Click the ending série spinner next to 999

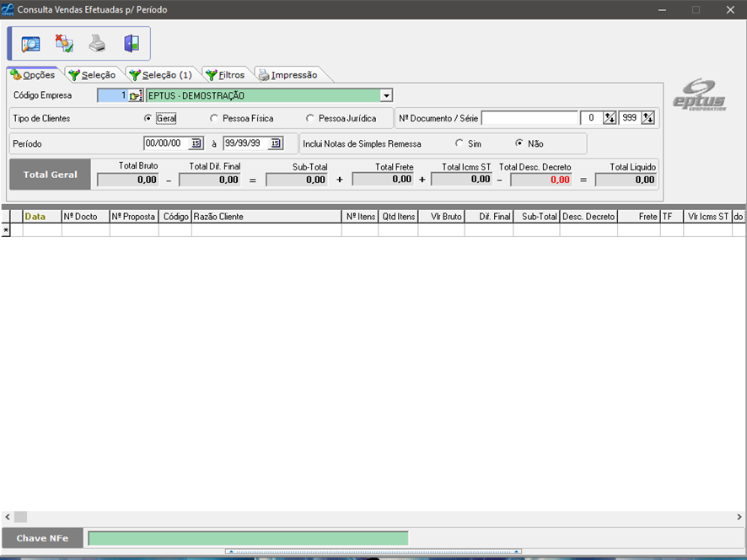pyautogui.click(x=648, y=118)
